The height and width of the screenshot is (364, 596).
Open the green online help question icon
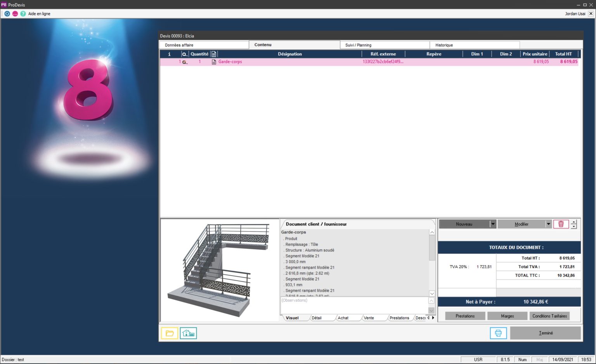23,14
